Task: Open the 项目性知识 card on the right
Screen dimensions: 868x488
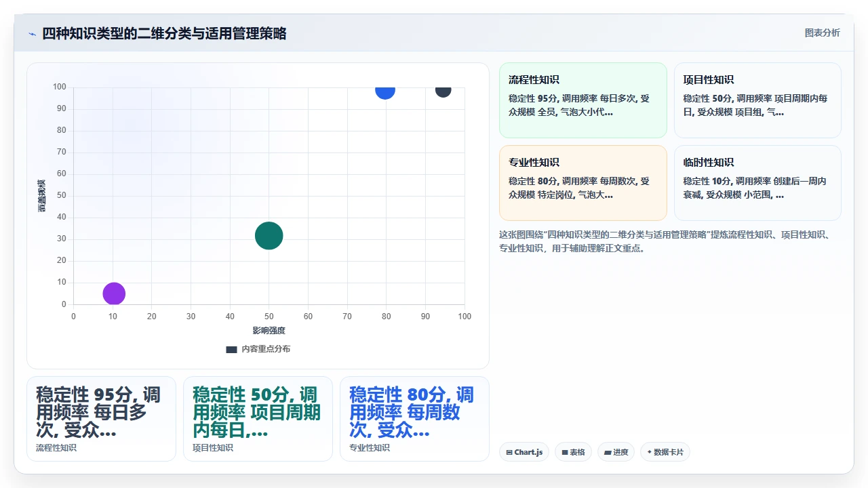Action: pyautogui.click(x=757, y=100)
